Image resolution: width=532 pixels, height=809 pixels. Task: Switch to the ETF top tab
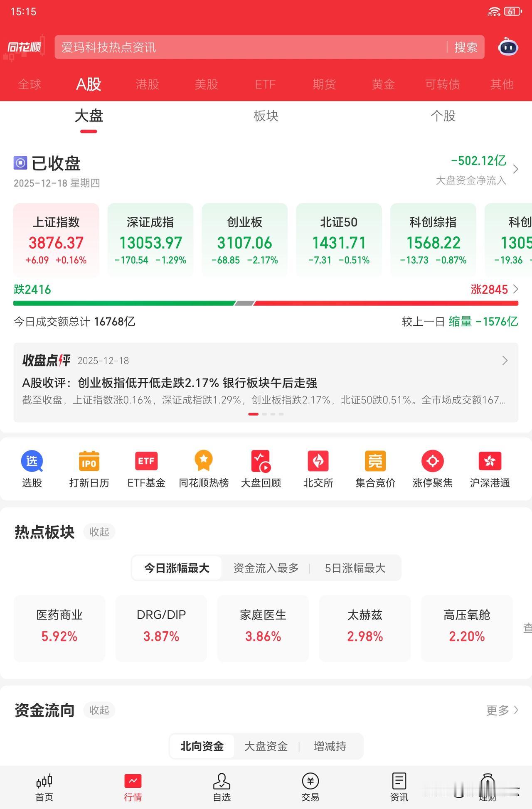click(265, 84)
